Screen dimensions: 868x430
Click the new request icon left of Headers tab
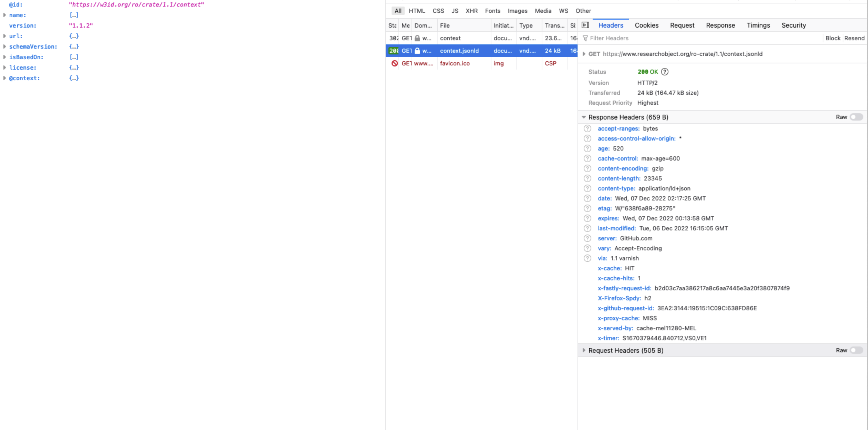pyautogui.click(x=586, y=25)
